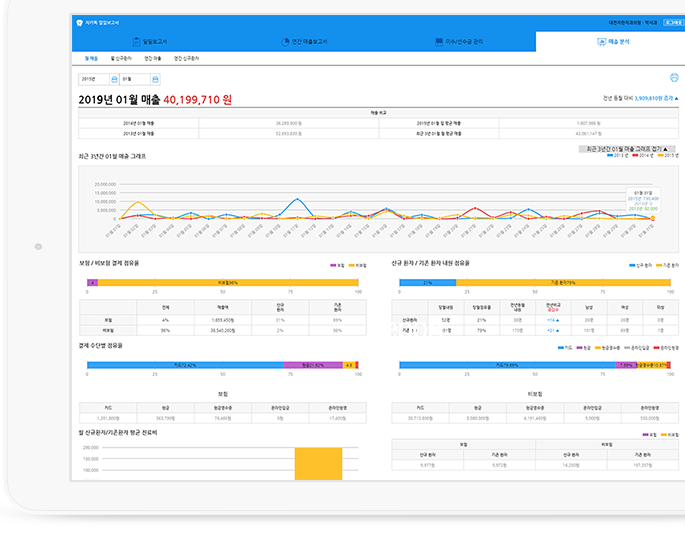Image resolution: width=685 pixels, height=534 pixels.
Task: Open the 01월 month dropdown
Action: click(x=133, y=77)
